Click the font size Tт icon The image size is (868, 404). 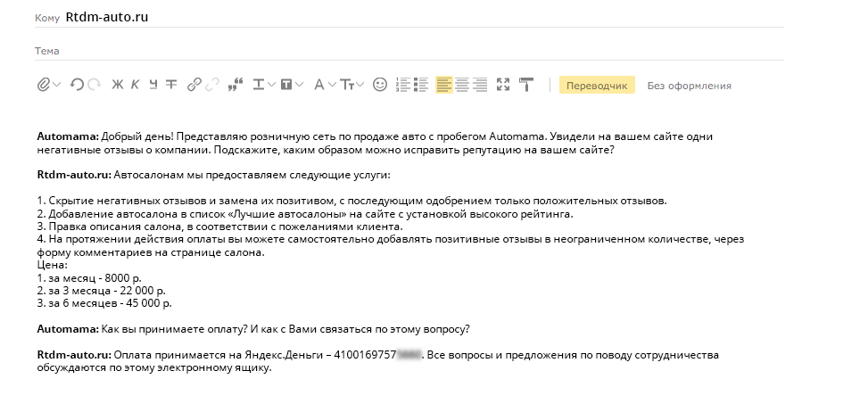coord(347,85)
